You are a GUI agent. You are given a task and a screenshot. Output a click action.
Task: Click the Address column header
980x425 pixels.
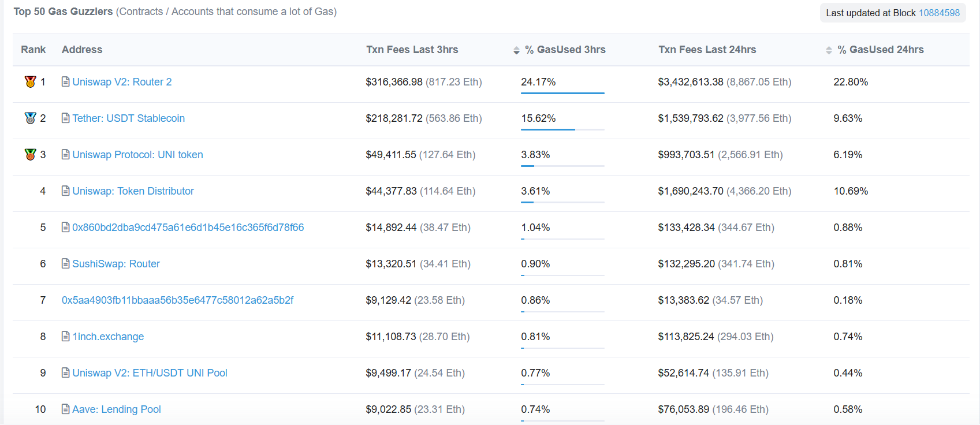pyautogui.click(x=82, y=50)
